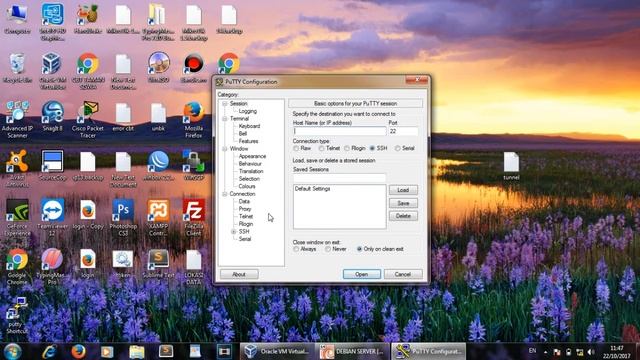Choose the Rlogin connection type radio
The width and height of the screenshot is (640, 360).
pyautogui.click(x=347, y=148)
